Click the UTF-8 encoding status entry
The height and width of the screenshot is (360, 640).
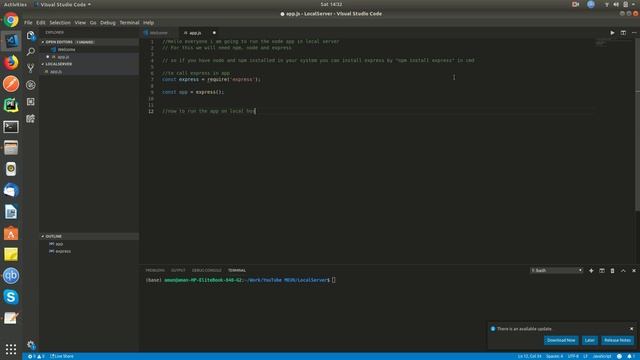click(x=573, y=356)
